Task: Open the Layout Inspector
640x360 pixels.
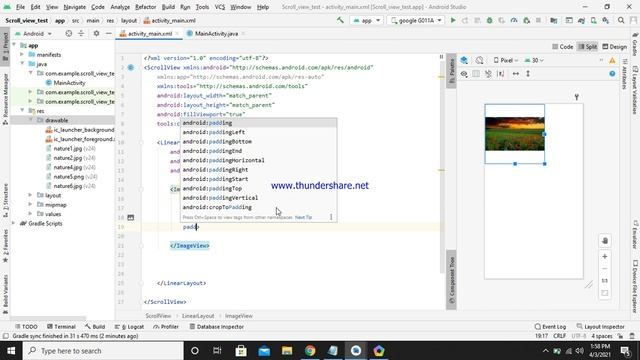Action: tap(600, 327)
